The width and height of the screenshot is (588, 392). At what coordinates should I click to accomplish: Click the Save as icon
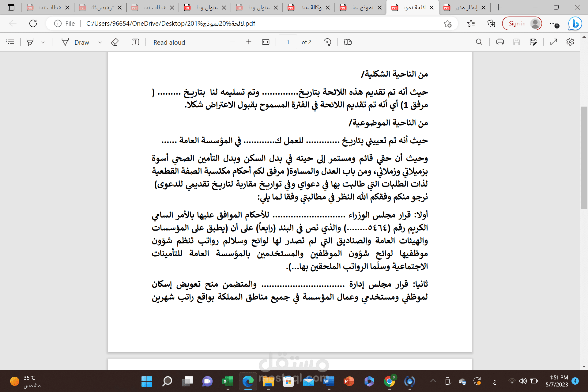coord(533,42)
